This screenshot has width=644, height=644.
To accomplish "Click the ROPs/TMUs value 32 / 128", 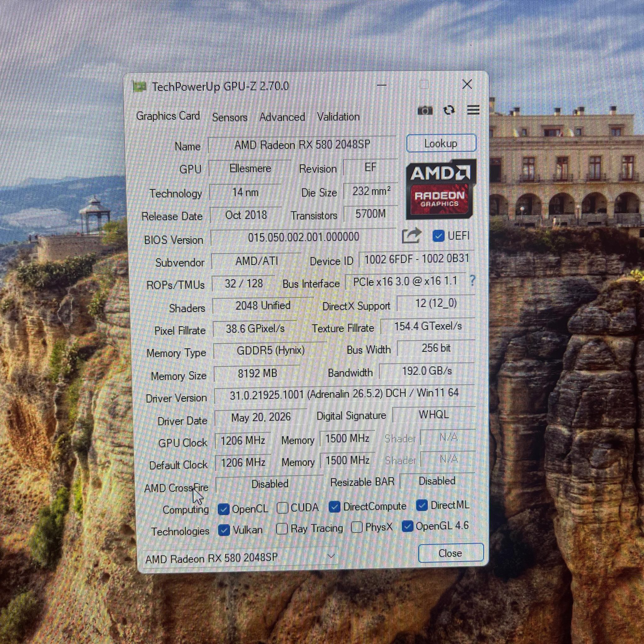I will pos(244,284).
